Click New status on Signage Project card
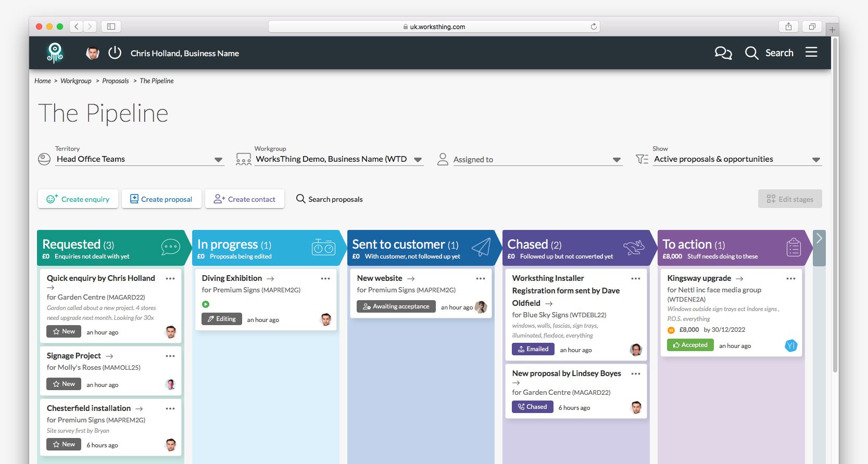This screenshot has width=868, height=464. click(64, 384)
